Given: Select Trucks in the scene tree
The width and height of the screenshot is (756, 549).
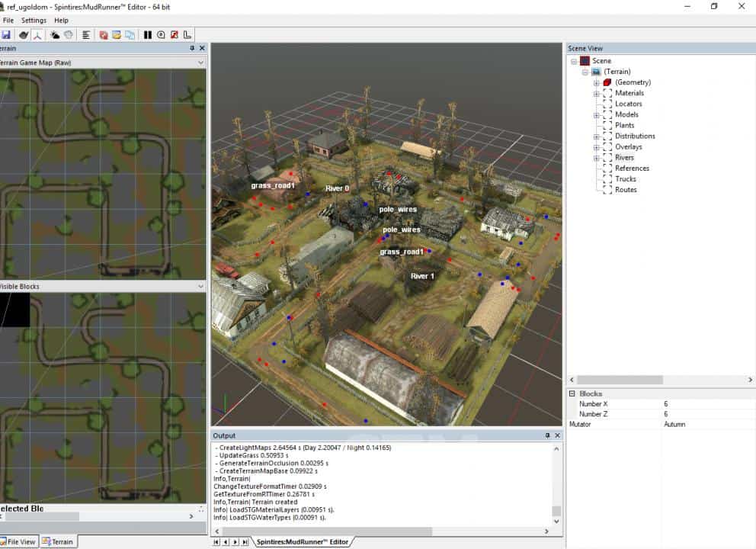Looking at the screenshot, I should 625,179.
